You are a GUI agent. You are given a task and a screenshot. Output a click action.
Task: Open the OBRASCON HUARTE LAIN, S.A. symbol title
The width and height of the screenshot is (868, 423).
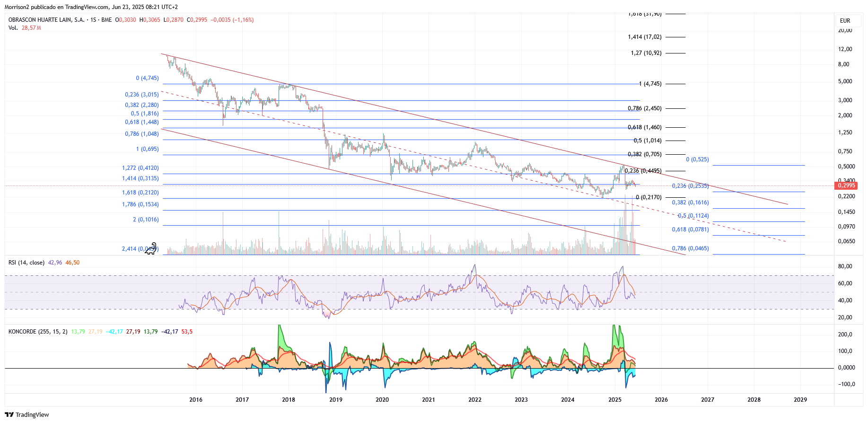[46, 20]
